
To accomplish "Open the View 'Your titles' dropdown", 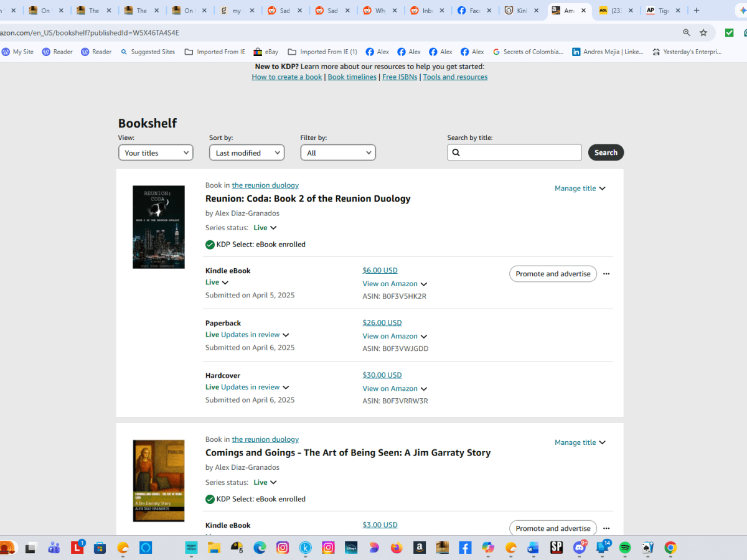I will 156,152.
